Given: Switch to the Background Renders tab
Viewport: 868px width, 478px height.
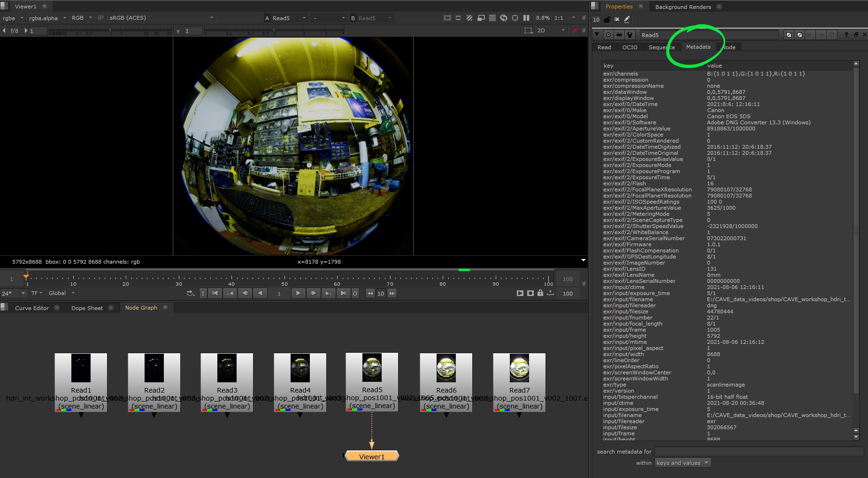Looking at the screenshot, I should (x=683, y=7).
